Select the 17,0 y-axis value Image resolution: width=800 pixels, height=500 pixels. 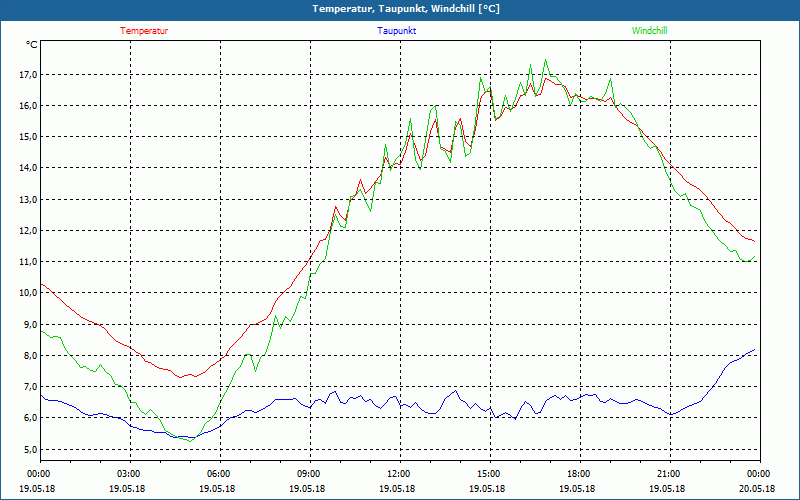click(x=29, y=74)
